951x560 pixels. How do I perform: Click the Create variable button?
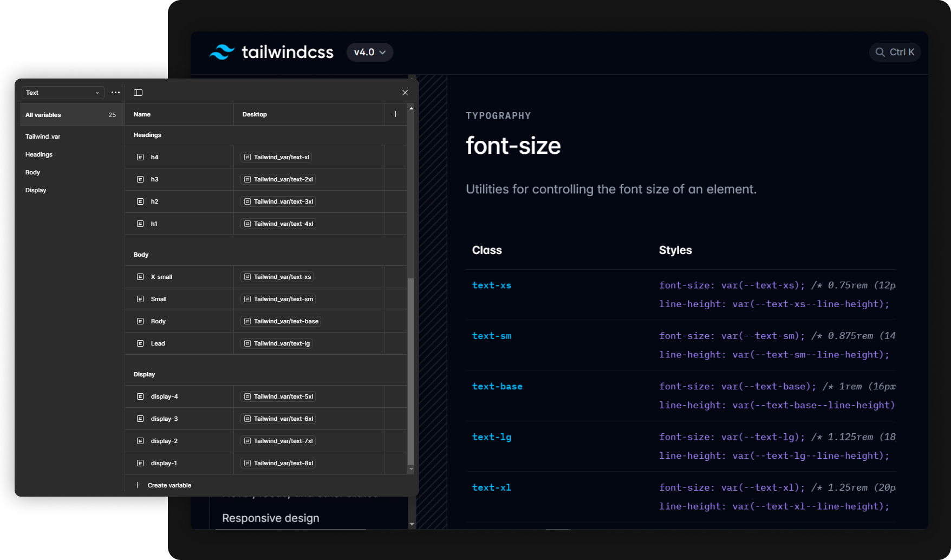[x=163, y=485]
